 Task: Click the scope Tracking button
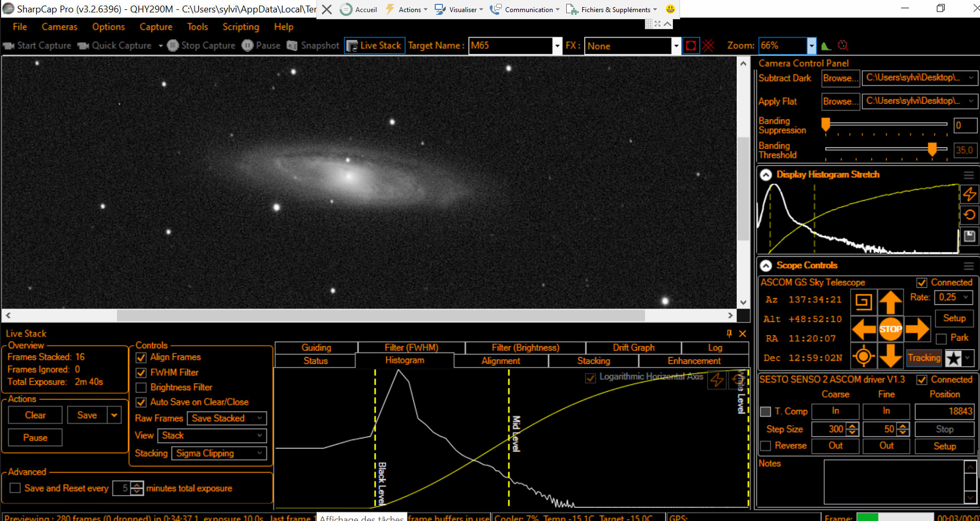pyautogui.click(x=924, y=358)
